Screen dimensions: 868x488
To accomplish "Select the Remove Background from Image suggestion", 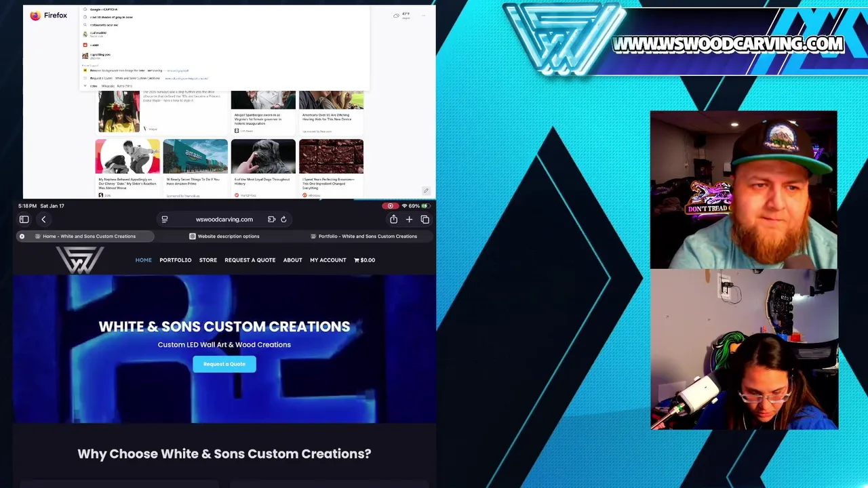I will [x=224, y=70].
